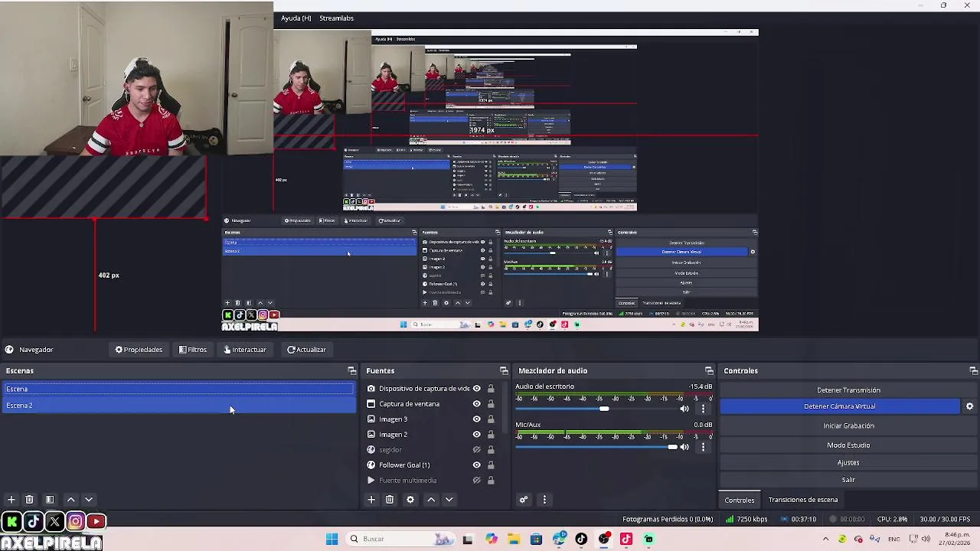Open File Explorer from the taskbar
Viewport: 980px width, 551px height.
tap(513, 539)
